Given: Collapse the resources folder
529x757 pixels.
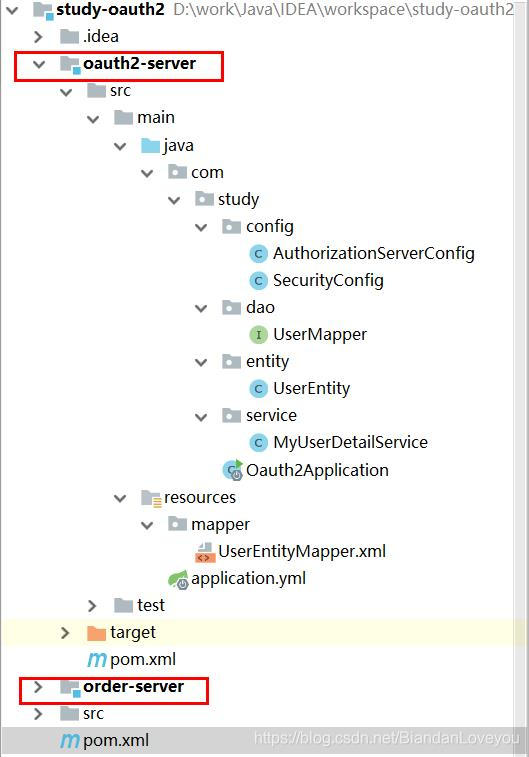Looking at the screenshot, I should [120, 498].
